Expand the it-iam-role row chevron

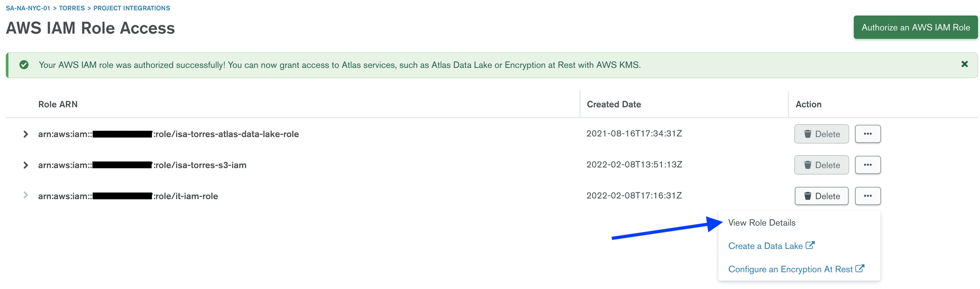pos(26,195)
